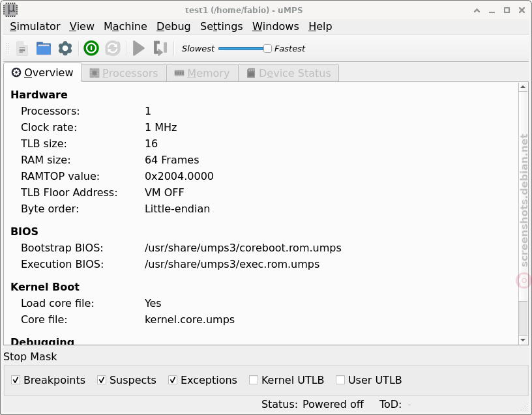Click the uMPS application icon in title bar
Viewport: 532px width, 415px height.
[x=10, y=10]
